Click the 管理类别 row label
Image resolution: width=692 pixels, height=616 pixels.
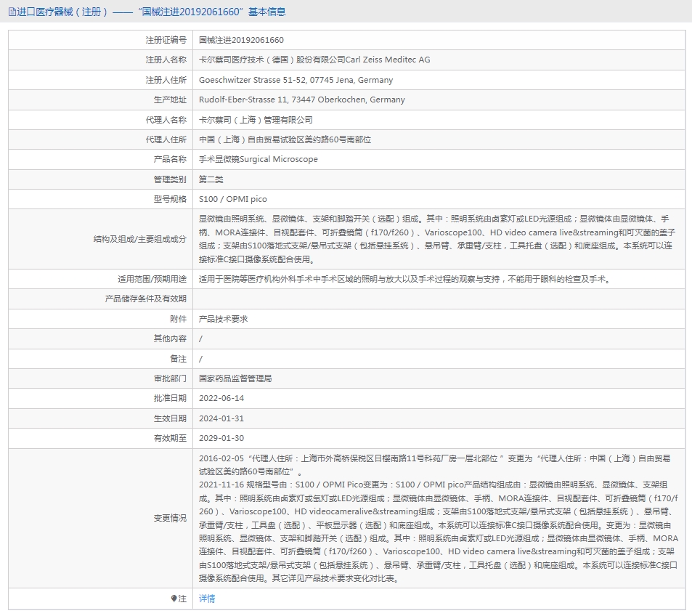pyautogui.click(x=170, y=179)
